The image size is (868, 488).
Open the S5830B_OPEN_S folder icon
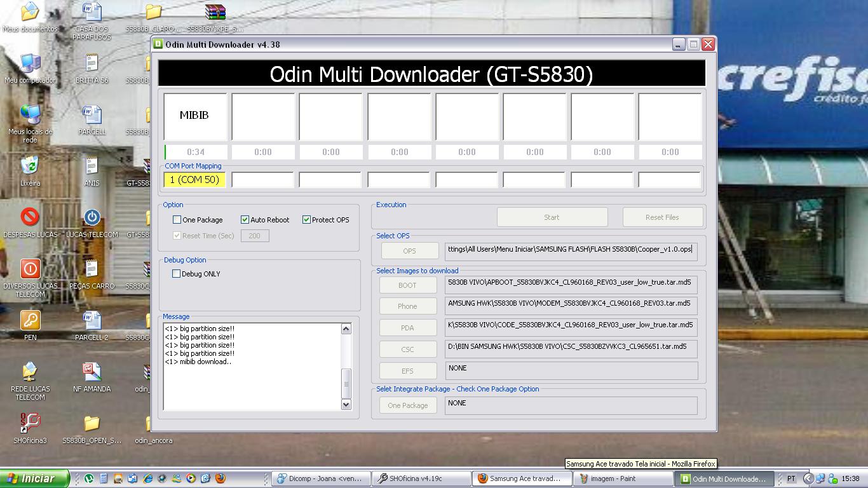(92, 428)
